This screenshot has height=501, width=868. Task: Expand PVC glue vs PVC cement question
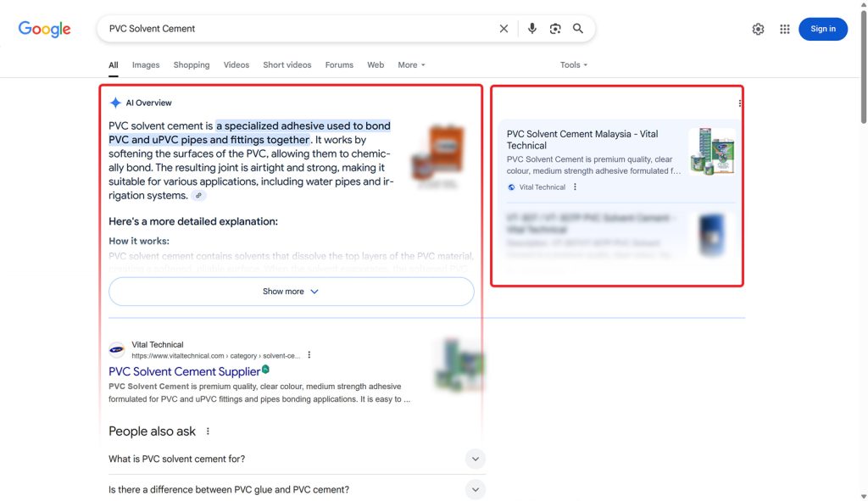pos(297,489)
